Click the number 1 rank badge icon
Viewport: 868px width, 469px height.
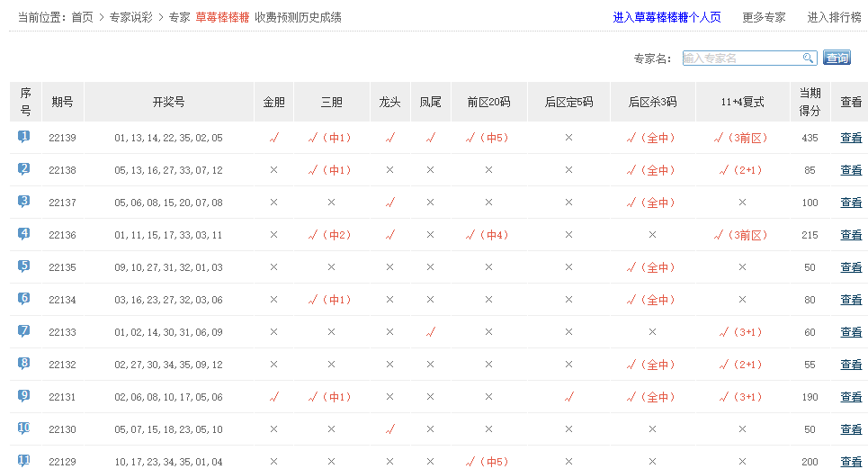click(x=24, y=137)
